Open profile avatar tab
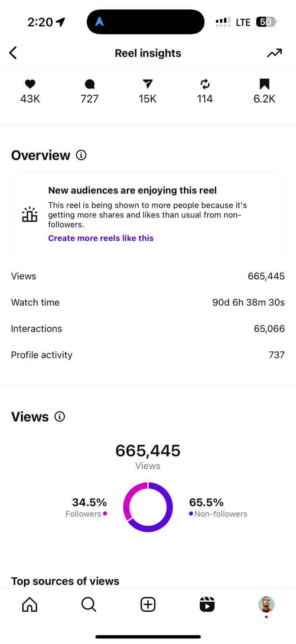 pyautogui.click(x=266, y=604)
